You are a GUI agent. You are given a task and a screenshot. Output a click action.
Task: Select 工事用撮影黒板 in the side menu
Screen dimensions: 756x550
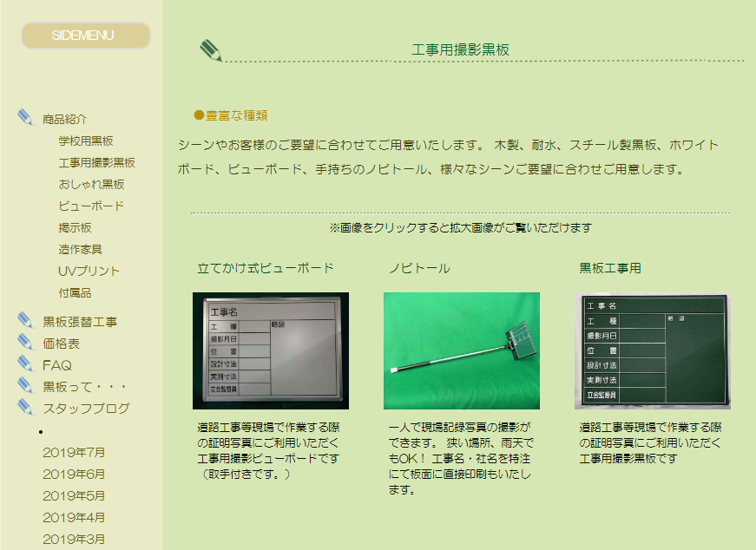(x=96, y=162)
